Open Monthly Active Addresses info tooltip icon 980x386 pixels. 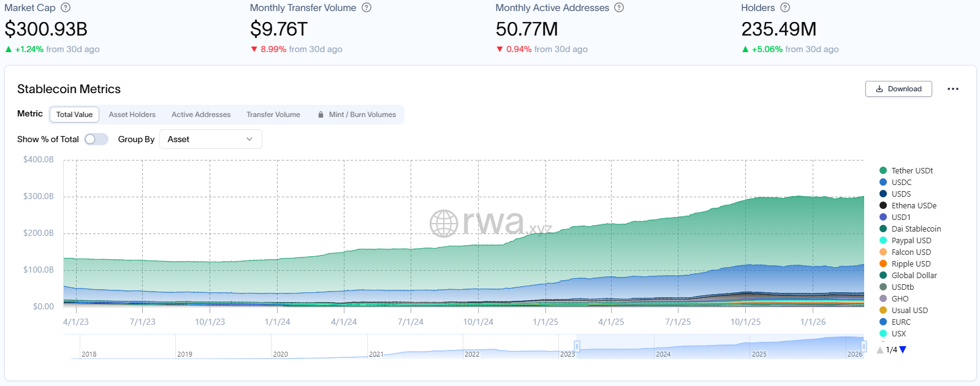619,8
